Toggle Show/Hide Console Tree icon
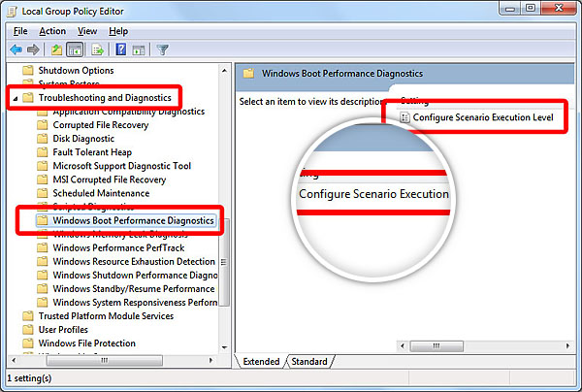The width and height of the screenshot is (582, 392). point(75,49)
